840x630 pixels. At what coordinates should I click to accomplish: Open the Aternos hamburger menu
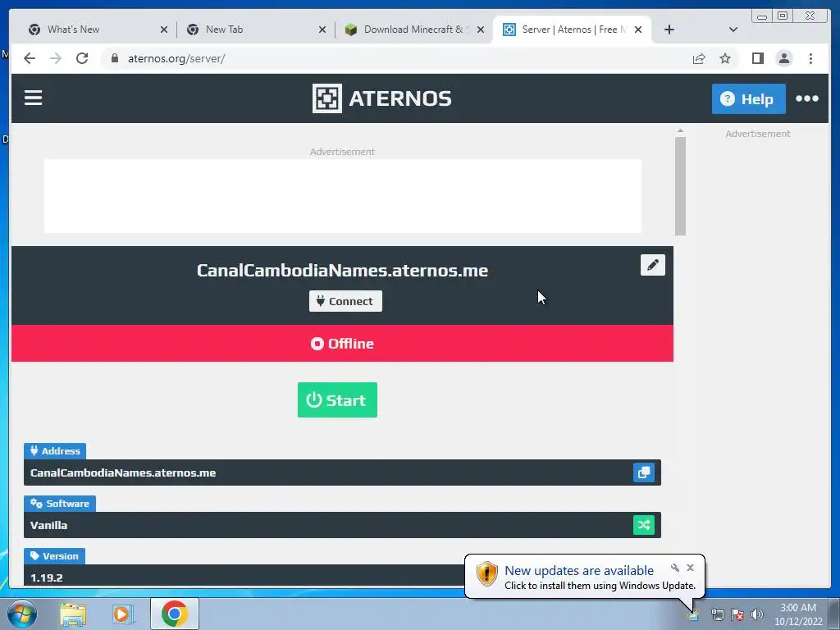click(33, 98)
